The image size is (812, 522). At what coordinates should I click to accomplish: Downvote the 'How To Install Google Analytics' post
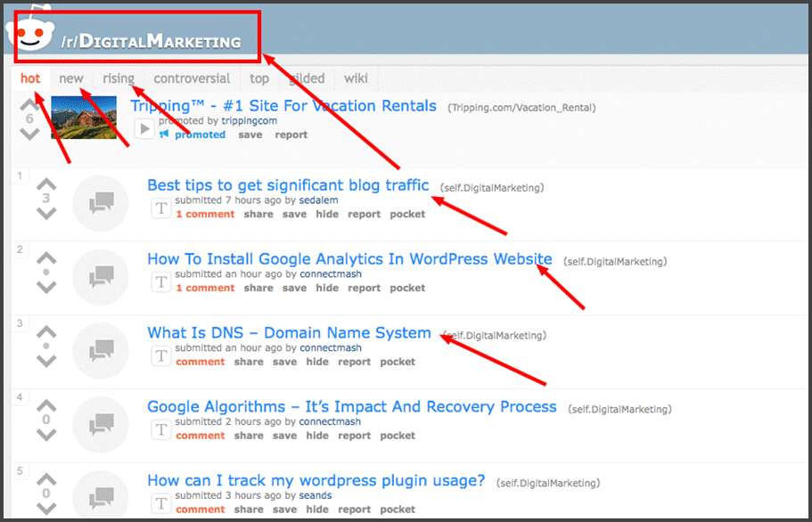(x=46, y=287)
